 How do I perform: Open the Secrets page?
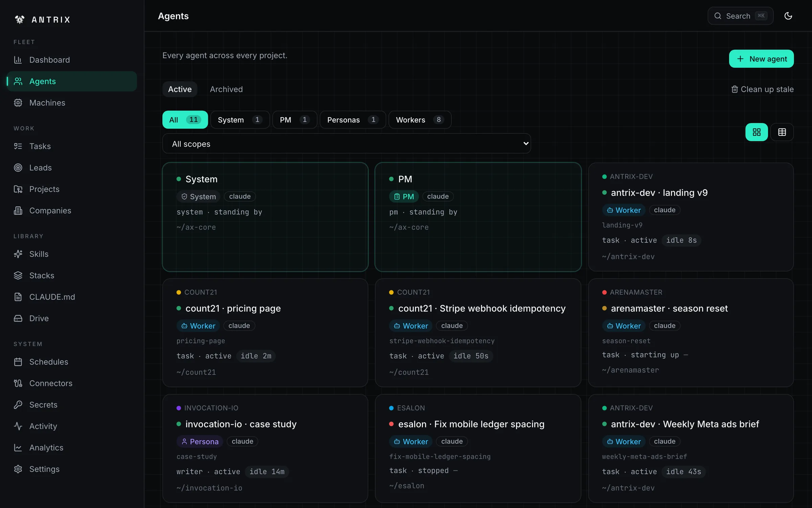point(72,405)
